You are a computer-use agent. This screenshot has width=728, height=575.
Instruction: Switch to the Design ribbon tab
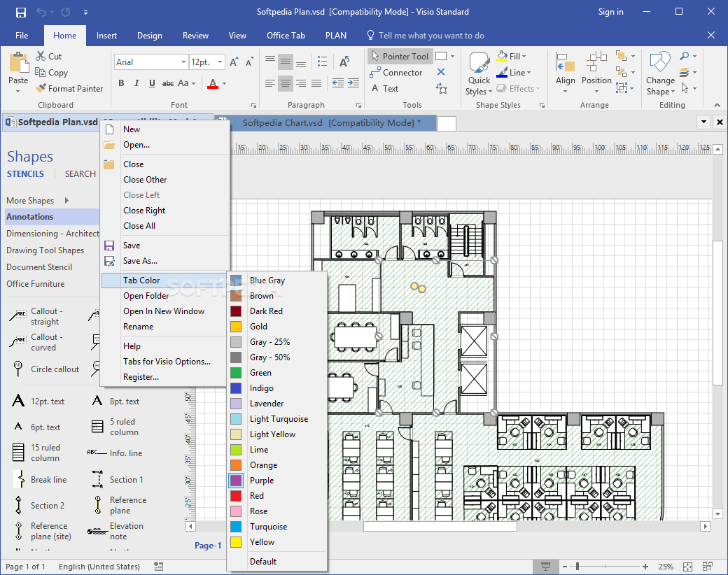pos(150,36)
